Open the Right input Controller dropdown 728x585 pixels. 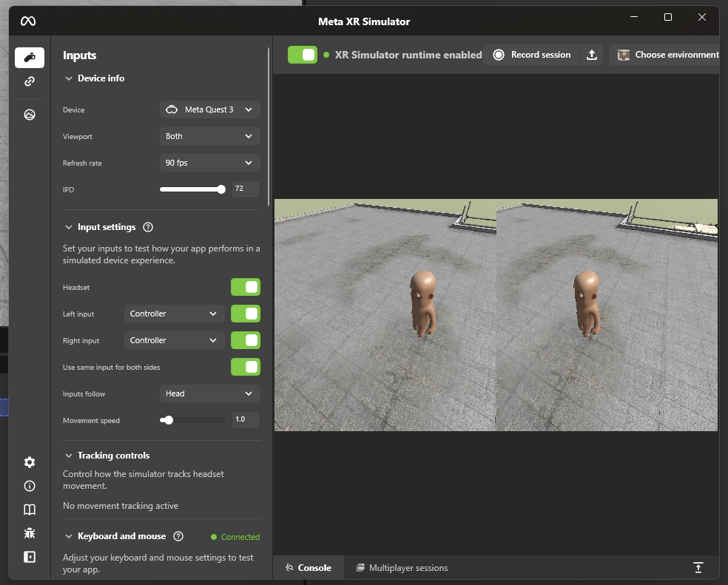point(174,340)
